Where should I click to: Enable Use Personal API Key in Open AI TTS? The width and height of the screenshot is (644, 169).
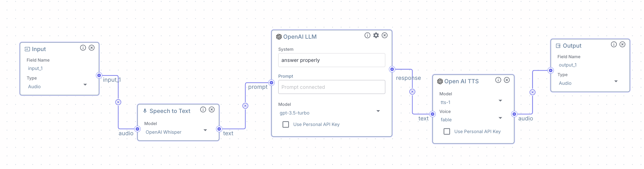(x=447, y=132)
